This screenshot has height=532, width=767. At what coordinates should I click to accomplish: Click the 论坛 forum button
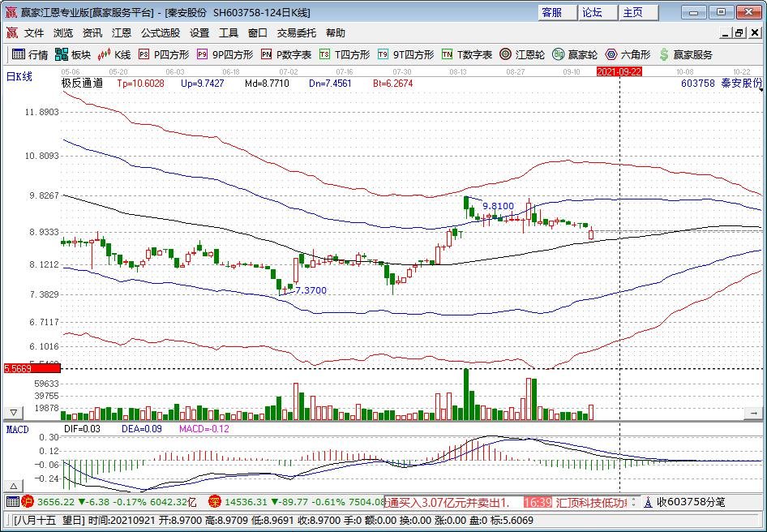[x=592, y=12]
